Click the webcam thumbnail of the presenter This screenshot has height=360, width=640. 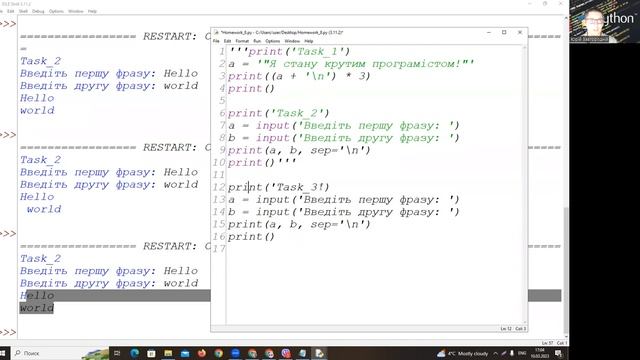(604, 21)
